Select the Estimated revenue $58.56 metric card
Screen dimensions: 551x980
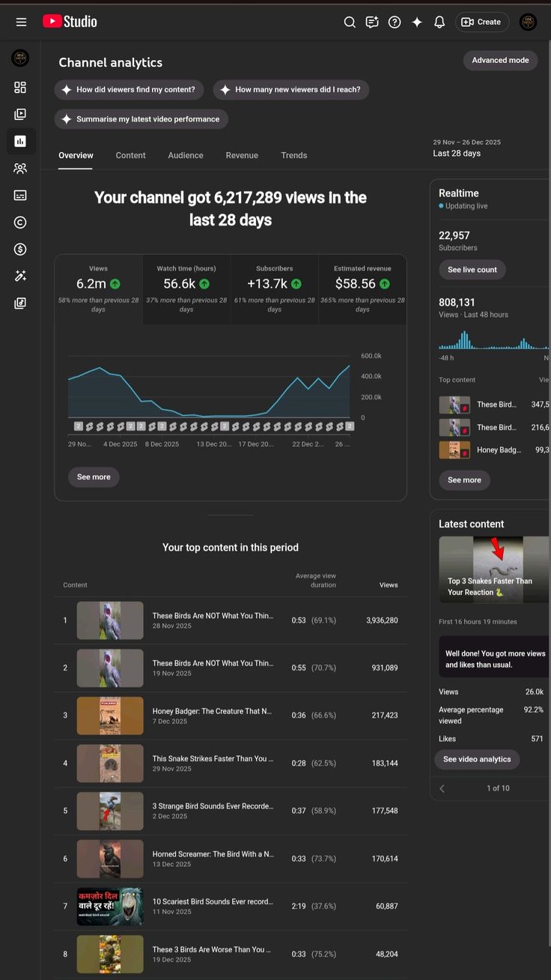pos(362,290)
